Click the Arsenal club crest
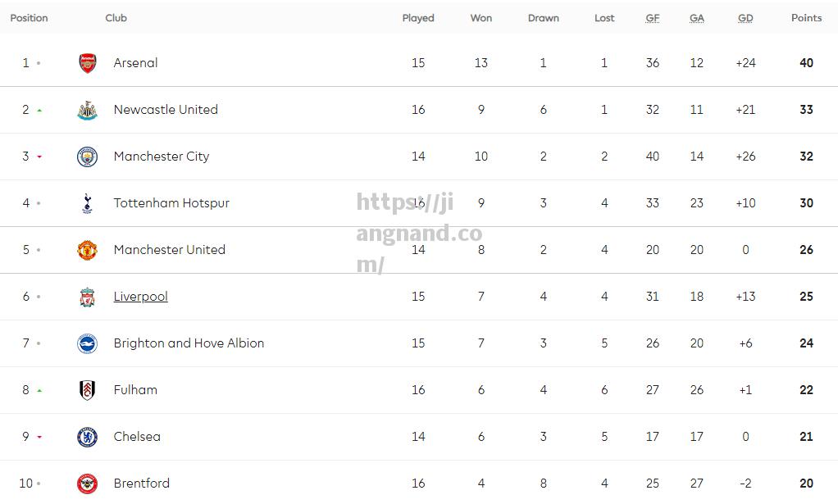838x504 pixels. 87,63
